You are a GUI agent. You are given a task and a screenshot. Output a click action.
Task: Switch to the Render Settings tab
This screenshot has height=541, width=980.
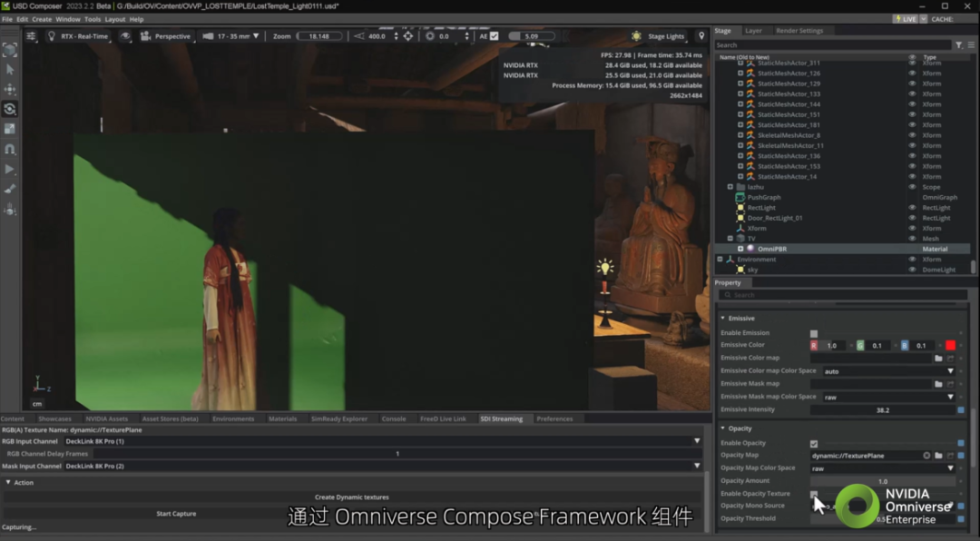click(799, 31)
